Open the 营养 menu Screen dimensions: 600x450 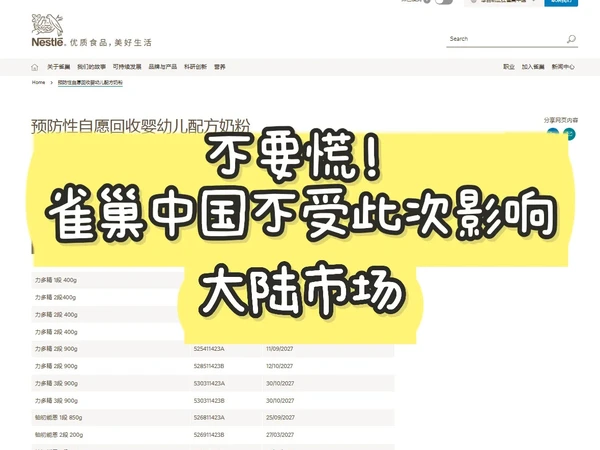(x=220, y=67)
